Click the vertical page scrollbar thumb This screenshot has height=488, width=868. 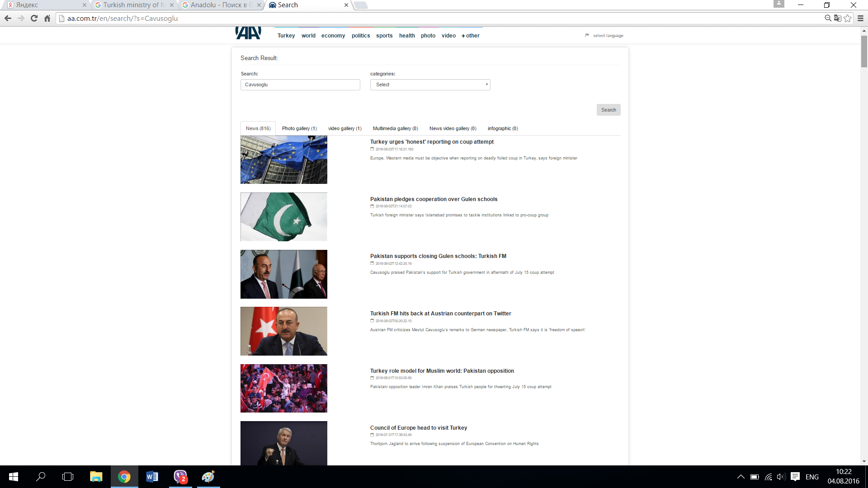(864, 51)
